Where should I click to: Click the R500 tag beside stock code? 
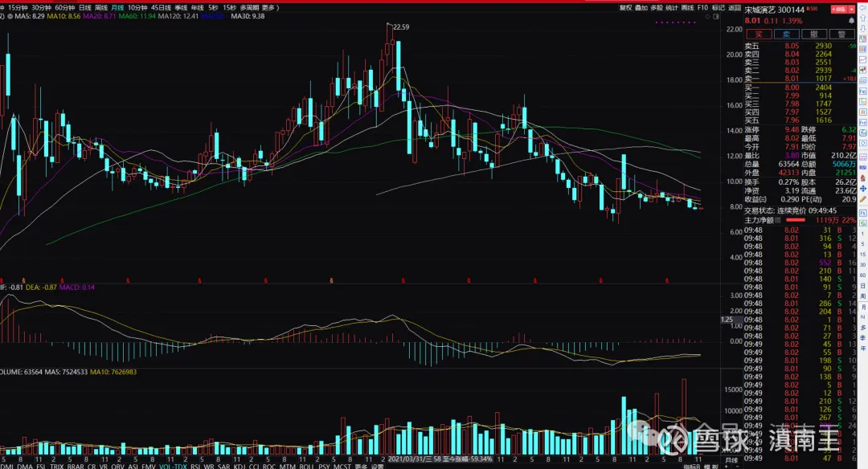point(812,9)
